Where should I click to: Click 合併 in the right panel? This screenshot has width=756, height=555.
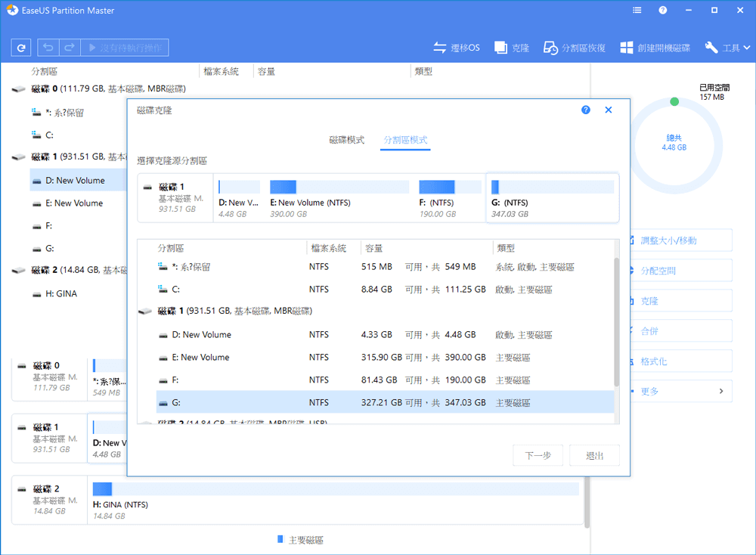[681, 330]
